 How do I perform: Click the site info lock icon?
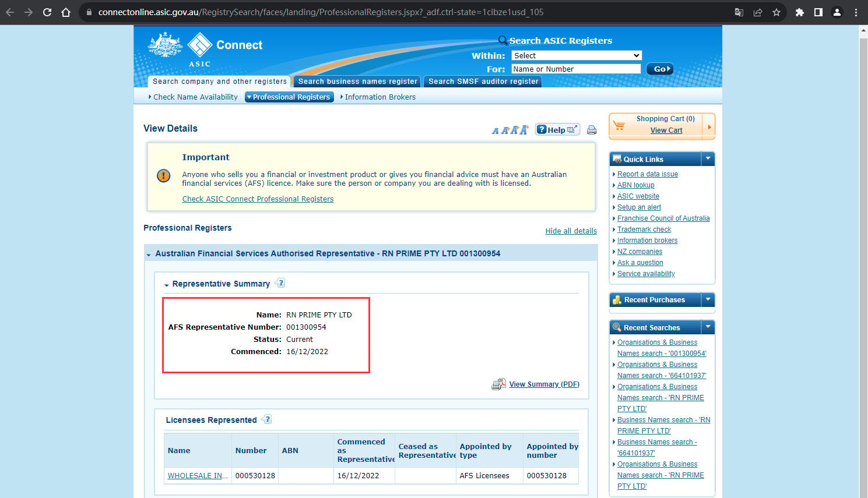(x=89, y=12)
